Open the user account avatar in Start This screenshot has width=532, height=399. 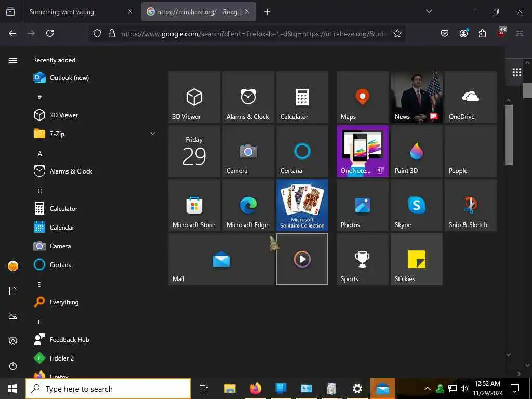tap(13, 266)
